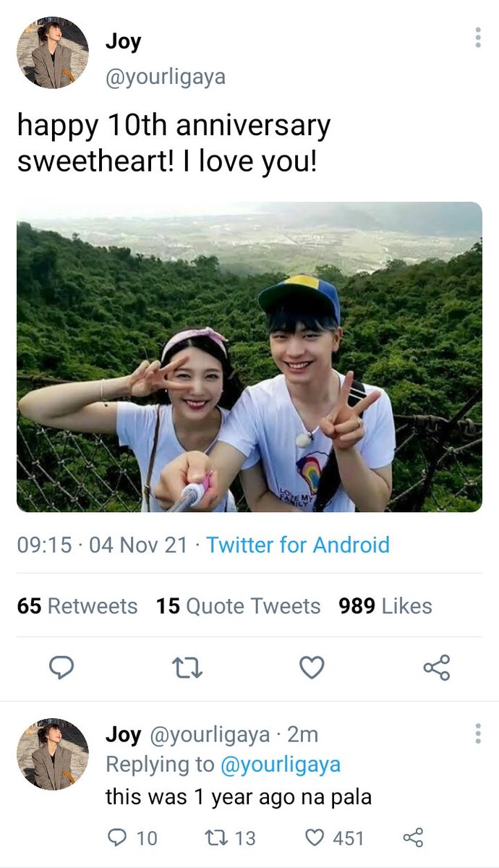View the 15 Quote Tweets list
This screenshot has height=868, width=499.
point(238,606)
